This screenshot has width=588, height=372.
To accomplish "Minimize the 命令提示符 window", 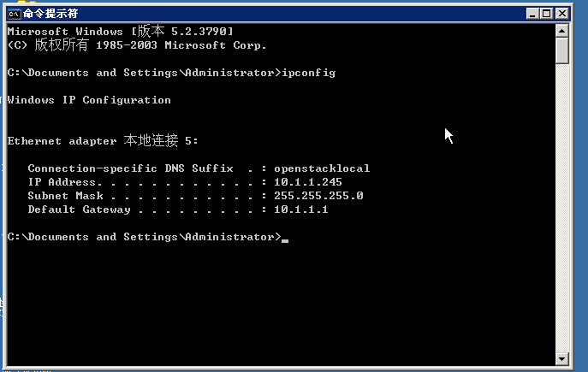I will click(x=532, y=14).
